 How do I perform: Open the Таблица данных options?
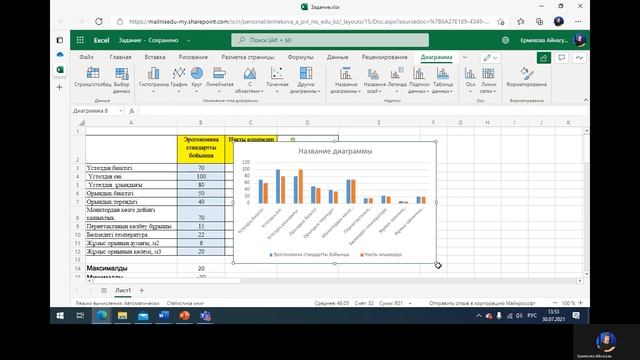click(x=442, y=80)
